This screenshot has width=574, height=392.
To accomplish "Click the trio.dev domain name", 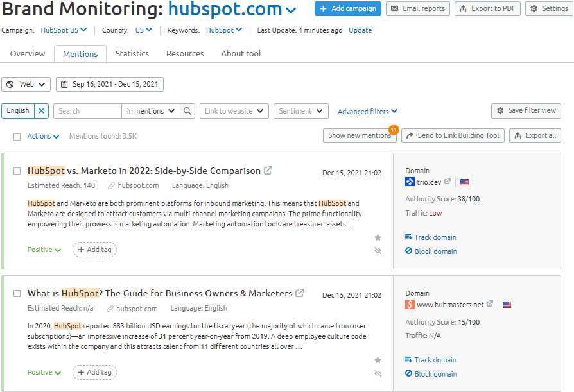I will 429,182.
